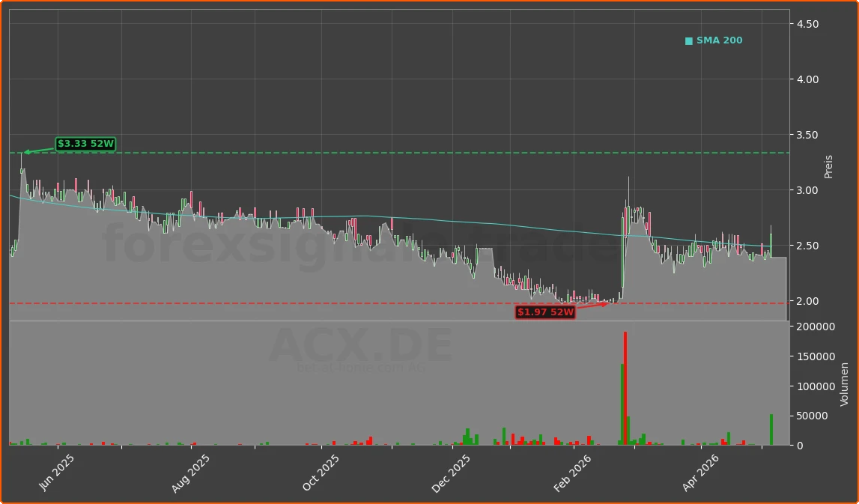Click the $1.97 52W low label
Image resolution: width=859 pixels, height=504 pixels.
click(x=546, y=312)
